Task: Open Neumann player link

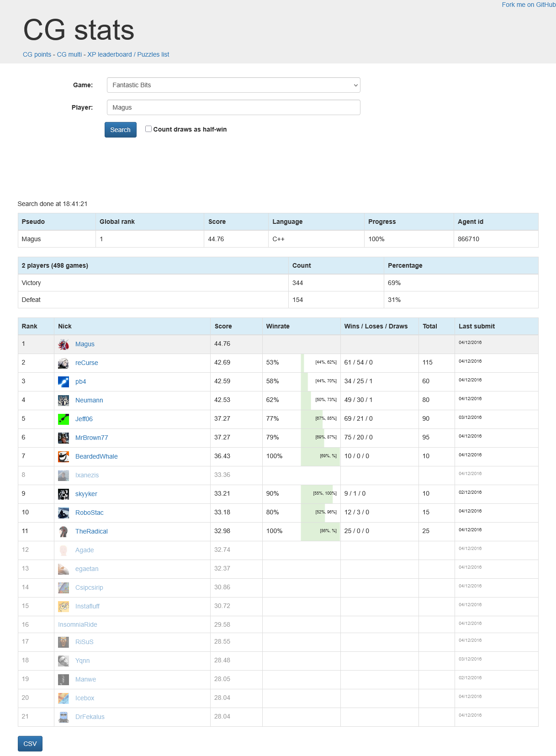Action: click(89, 400)
